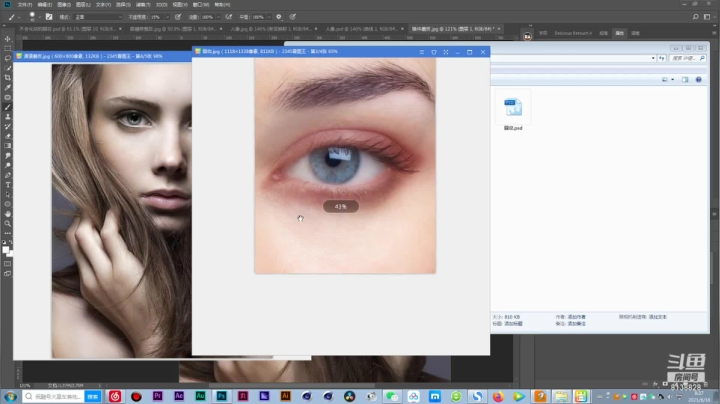
Task: Toggle pressure for opacity button
Action: pos(178,17)
